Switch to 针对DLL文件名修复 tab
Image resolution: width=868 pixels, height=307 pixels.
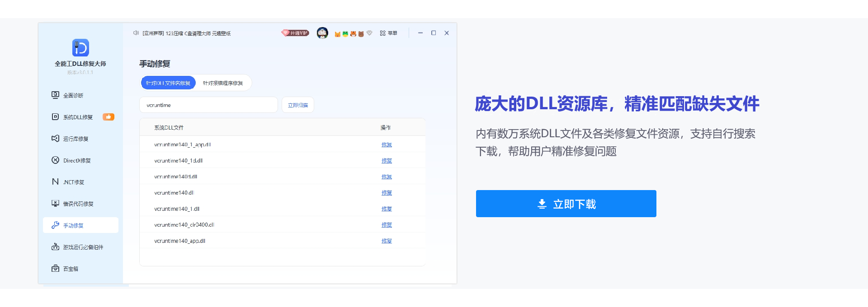click(168, 83)
